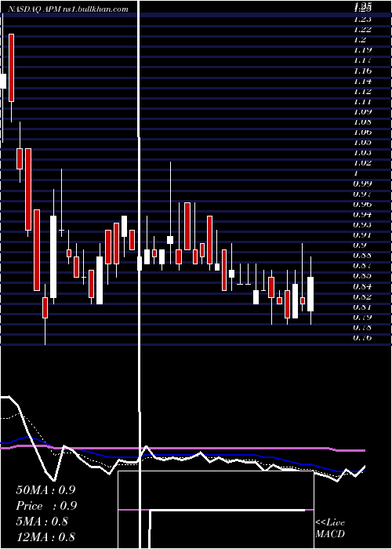Viewport: 392px width, 549px height.
Task: Click the '12MA : 0.8' legend line
Action: pyautogui.click(x=45, y=536)
